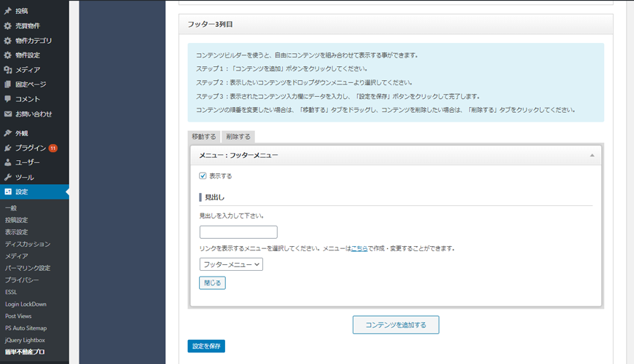Click the media icon beside メディア
Screen dimensions: 634x364
[x=8, y=70]
